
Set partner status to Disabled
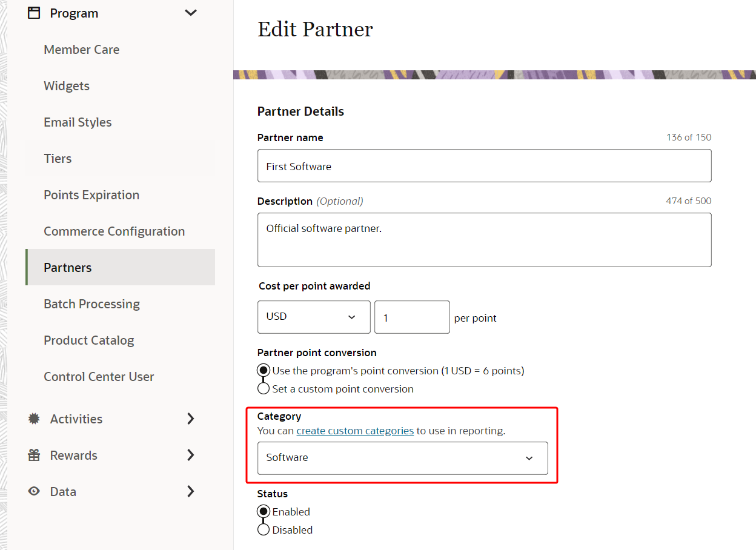pos(264,529)
